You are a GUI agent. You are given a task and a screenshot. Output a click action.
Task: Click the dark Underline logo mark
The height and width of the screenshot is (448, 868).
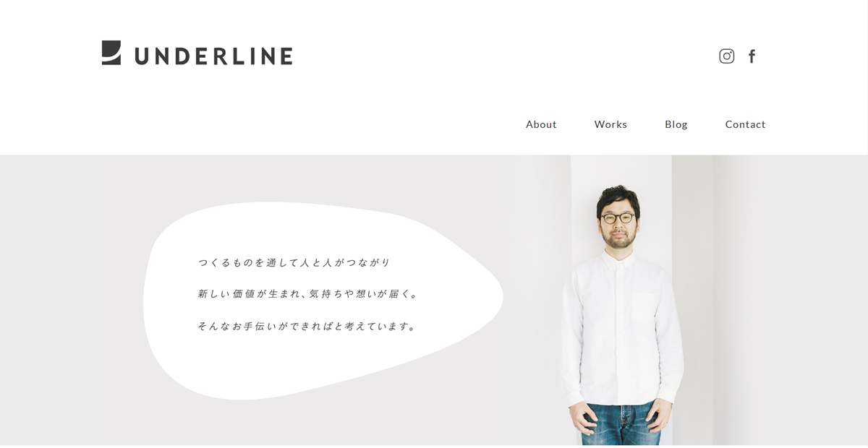coord(111,53)
